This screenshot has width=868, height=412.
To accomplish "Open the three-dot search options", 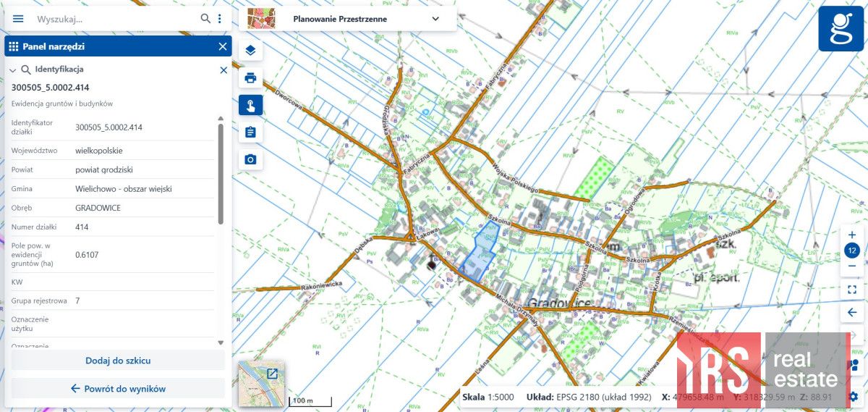I will click(x=220, y=19).
